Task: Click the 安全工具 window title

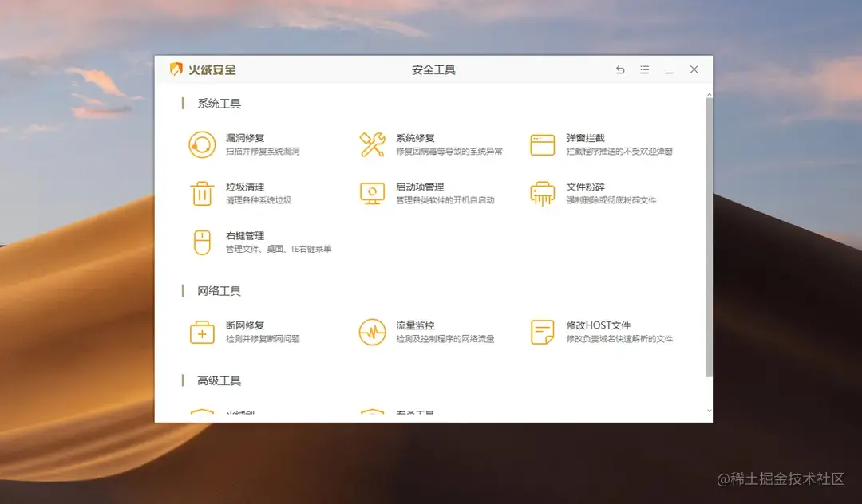Action: click(x=433, y=69)
